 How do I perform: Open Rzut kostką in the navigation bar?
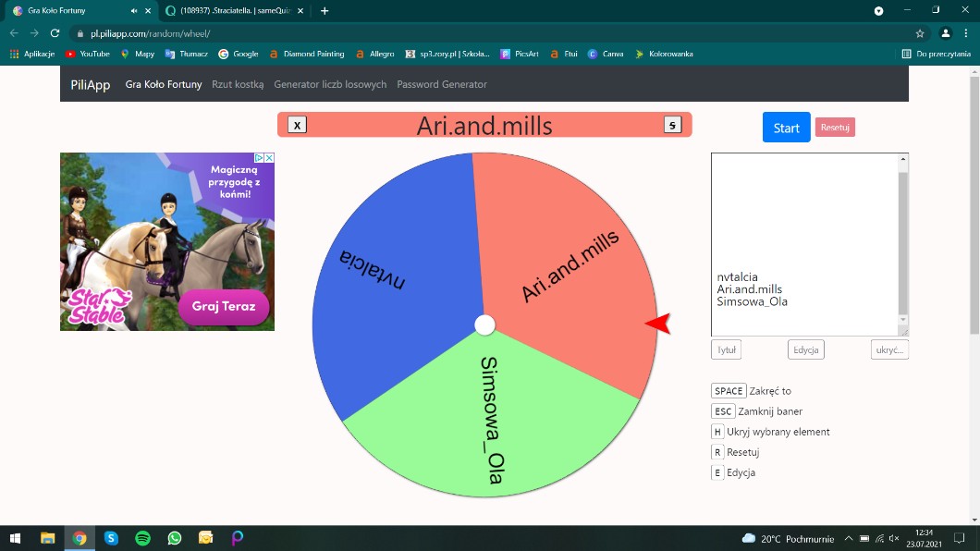click(238, 84)
